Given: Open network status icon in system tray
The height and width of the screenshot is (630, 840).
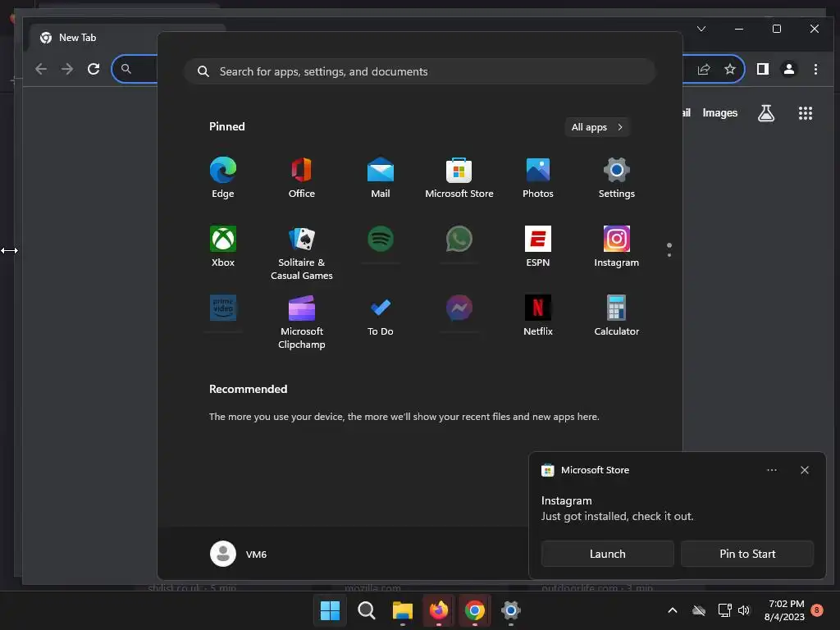Looking at the screenshot, I should point(725,610).
